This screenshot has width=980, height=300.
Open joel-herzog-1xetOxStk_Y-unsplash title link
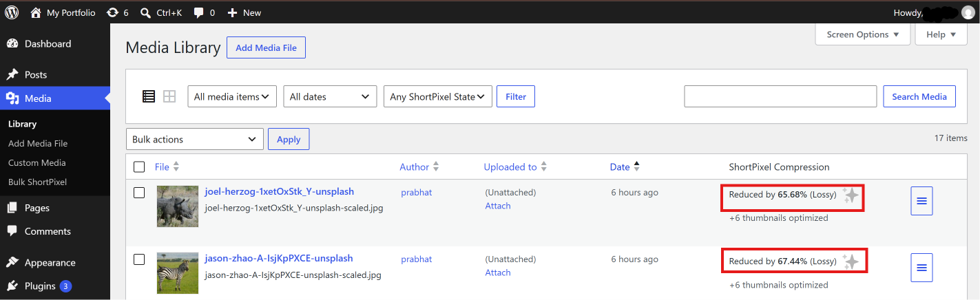(279, 191)
